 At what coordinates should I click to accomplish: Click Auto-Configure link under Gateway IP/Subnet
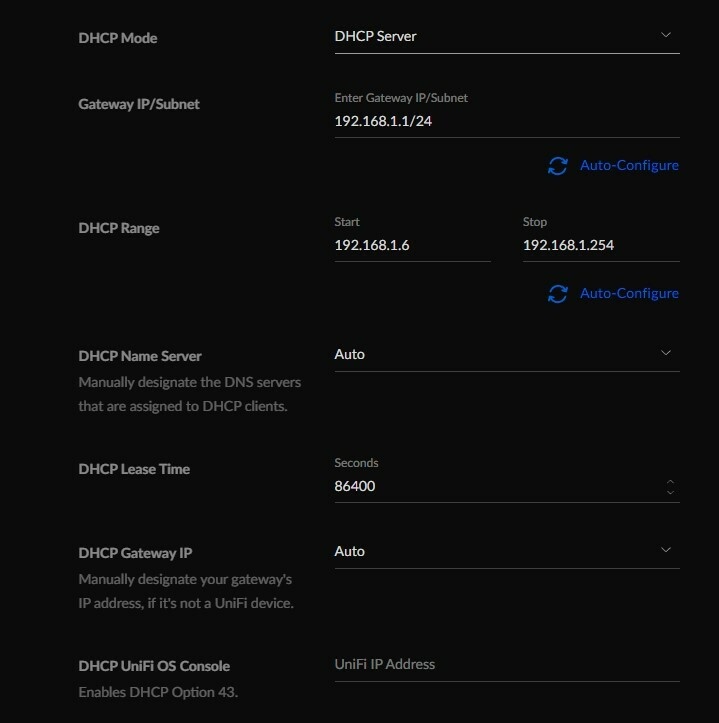[x=629, y=166]
